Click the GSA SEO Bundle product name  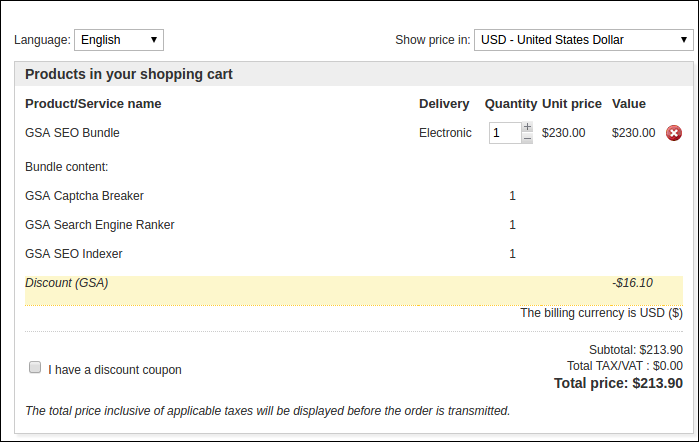(x=72, y=133)
